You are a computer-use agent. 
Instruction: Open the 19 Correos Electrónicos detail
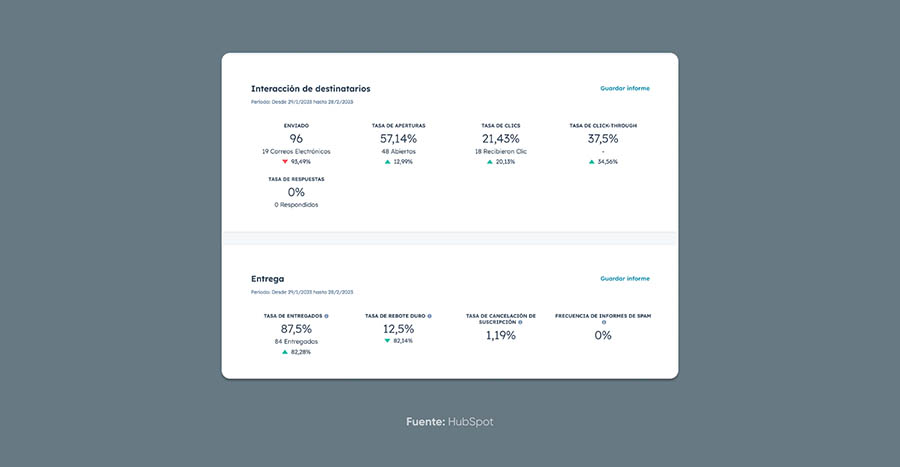coord(296,151)
